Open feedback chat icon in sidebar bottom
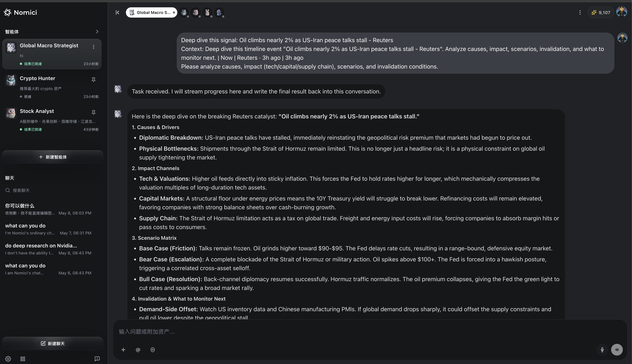The image size is (632, 364). 97,359
